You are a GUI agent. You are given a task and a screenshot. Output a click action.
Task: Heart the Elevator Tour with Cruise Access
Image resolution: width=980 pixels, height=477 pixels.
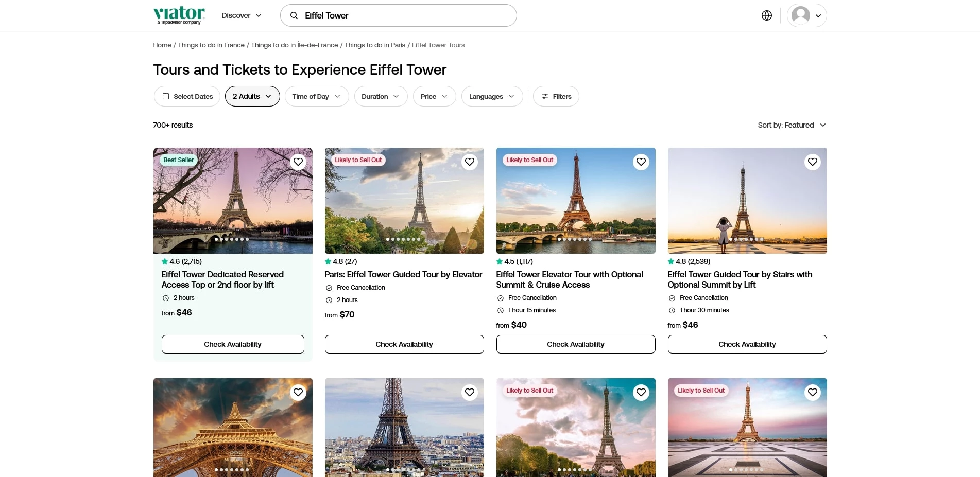pos(641,162)
